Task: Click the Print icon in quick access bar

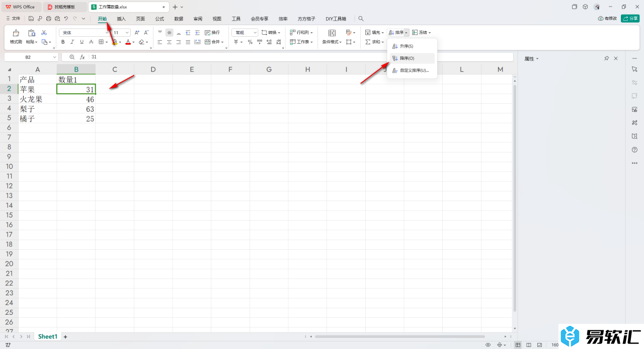Action: (49, 19)
